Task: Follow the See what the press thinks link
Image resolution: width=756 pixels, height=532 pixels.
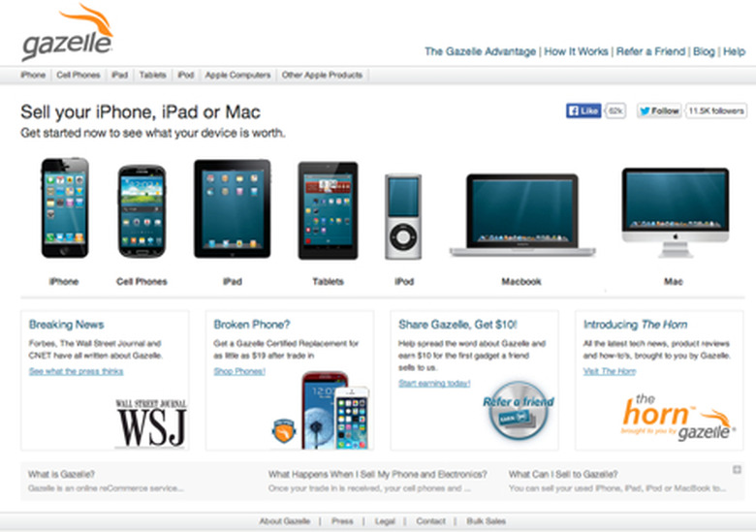Action: click(77, 371)
